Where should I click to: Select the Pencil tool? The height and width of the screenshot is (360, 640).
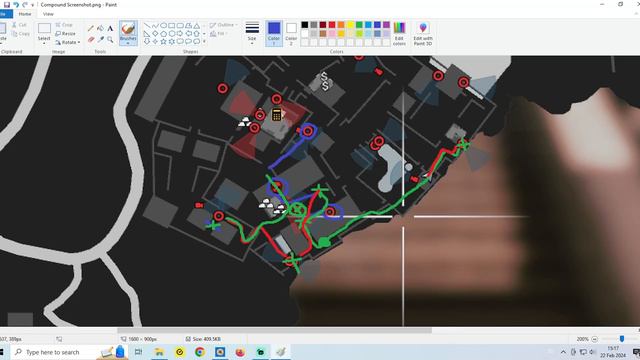pos(91,28)
